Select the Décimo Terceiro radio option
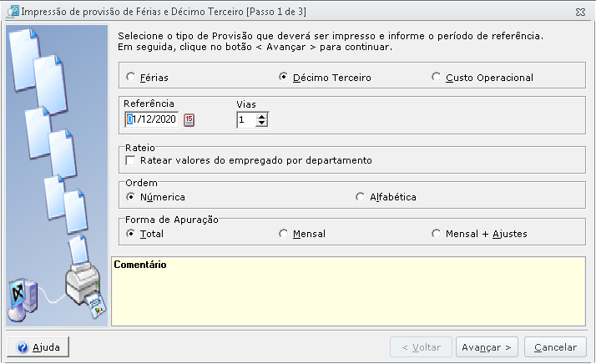The height and width of the screenshot is (364, 596). 283,77
